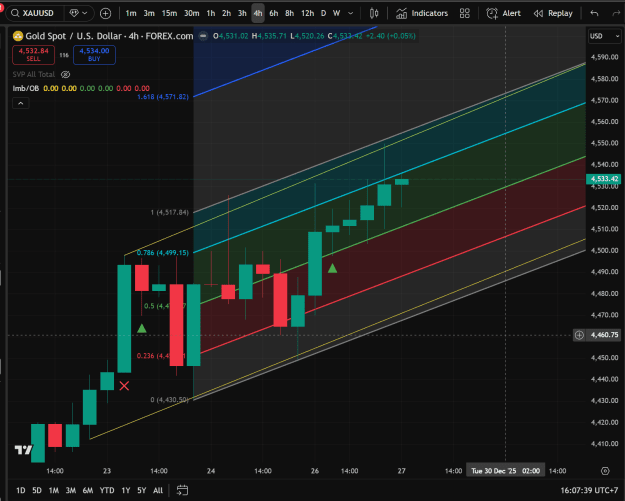Open timezone menu at 16:07:39 UTC+7

tap(589, 490)
